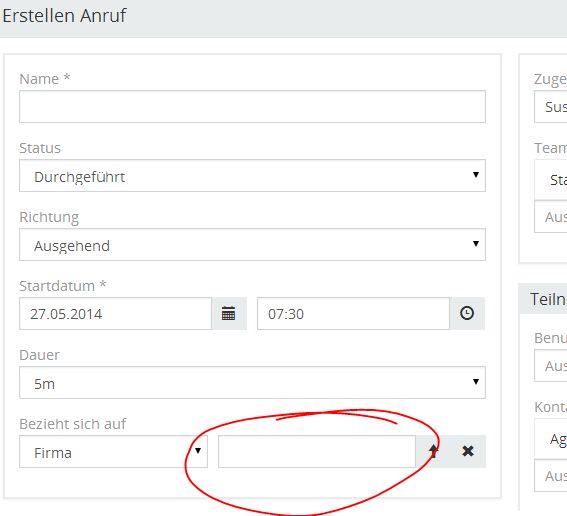Click the time field showing 07:30
Image resolution: width=567 pixels, height=516 pixels.
coord(353,314)
